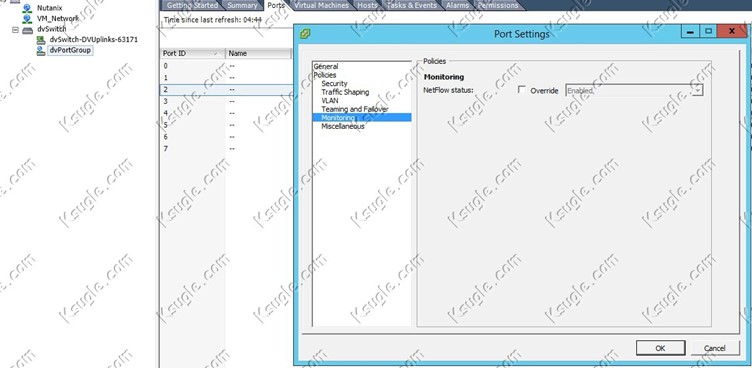Select Teaming and Failover policy
Screen dimensions: 752x368
pyautogui.click(x=355, y=109)
